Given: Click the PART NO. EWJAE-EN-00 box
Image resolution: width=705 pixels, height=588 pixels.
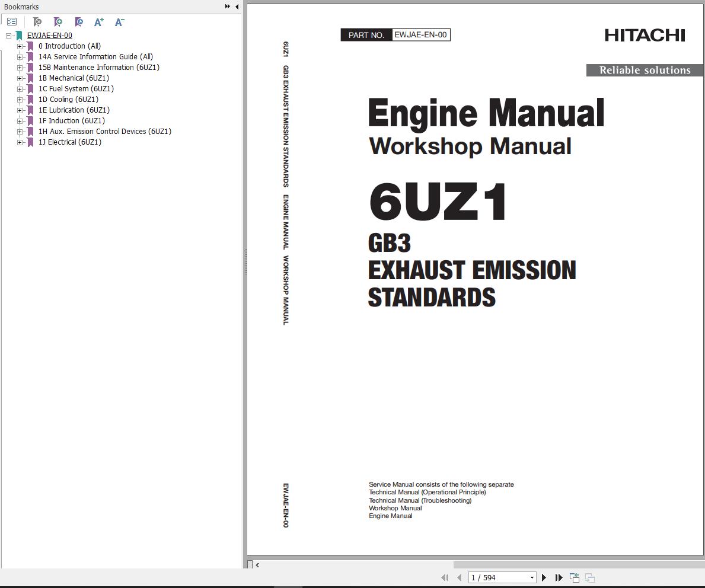Looking at the screenshot, I should click(x=395, y=34).
